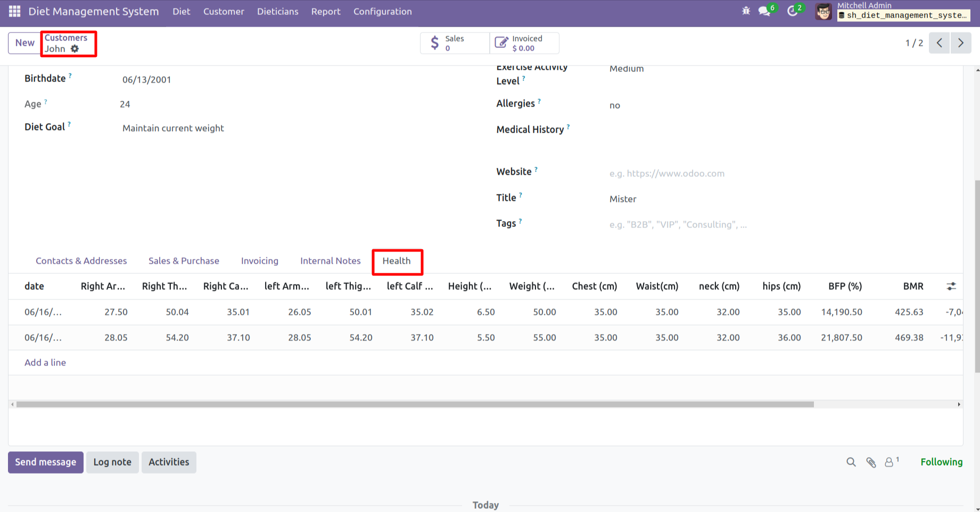Click the gear icon beside John
The image size is (980, 512).
coord(75,49)
